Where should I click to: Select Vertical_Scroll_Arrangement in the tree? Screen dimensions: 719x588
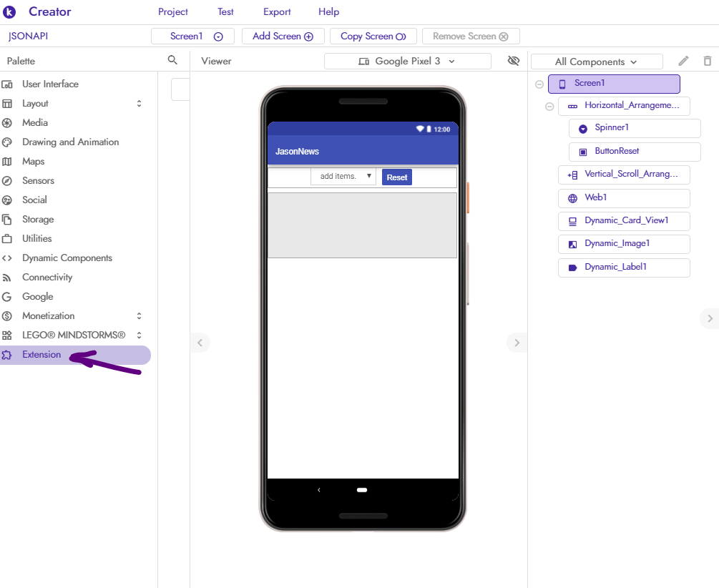tap(624, 175)
